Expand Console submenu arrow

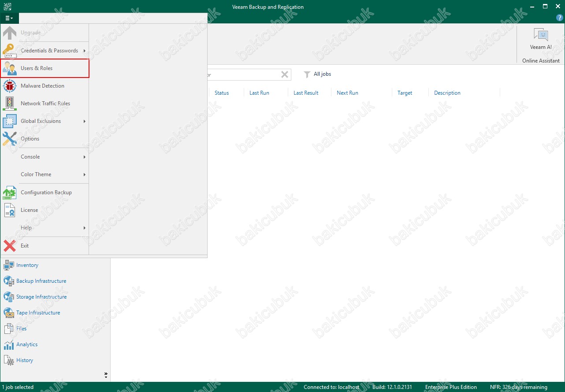click(84, 157)
